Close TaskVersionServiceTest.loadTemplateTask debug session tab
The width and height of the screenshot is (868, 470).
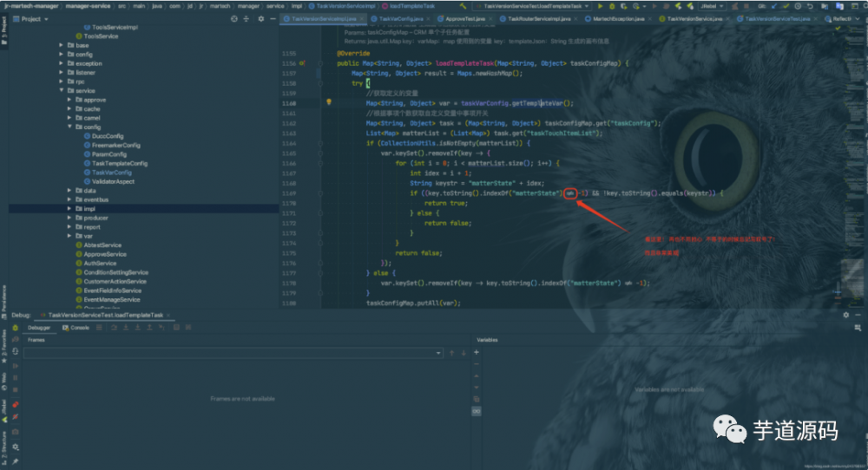(168, 315)
